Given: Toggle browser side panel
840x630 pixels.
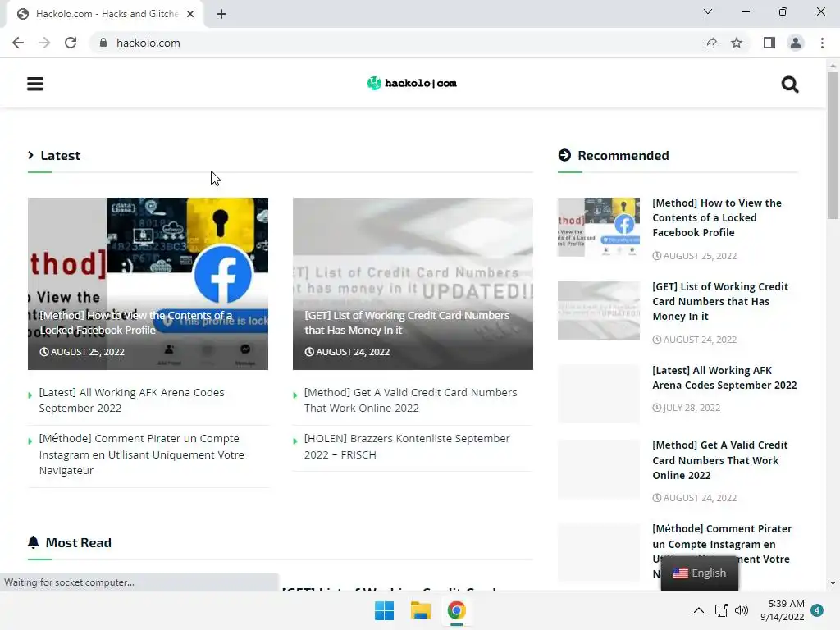Looking at the screenshot, I should 769,43.
